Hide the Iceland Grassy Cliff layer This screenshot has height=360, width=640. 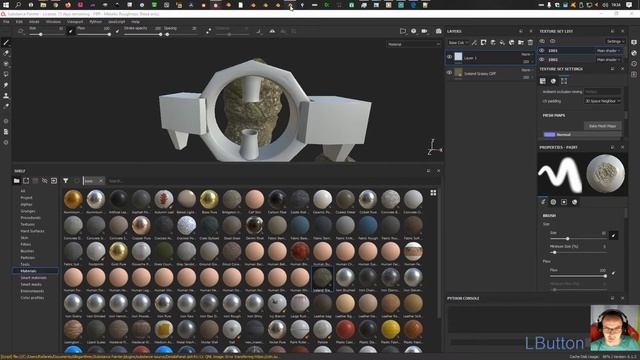tap(449, 73)
